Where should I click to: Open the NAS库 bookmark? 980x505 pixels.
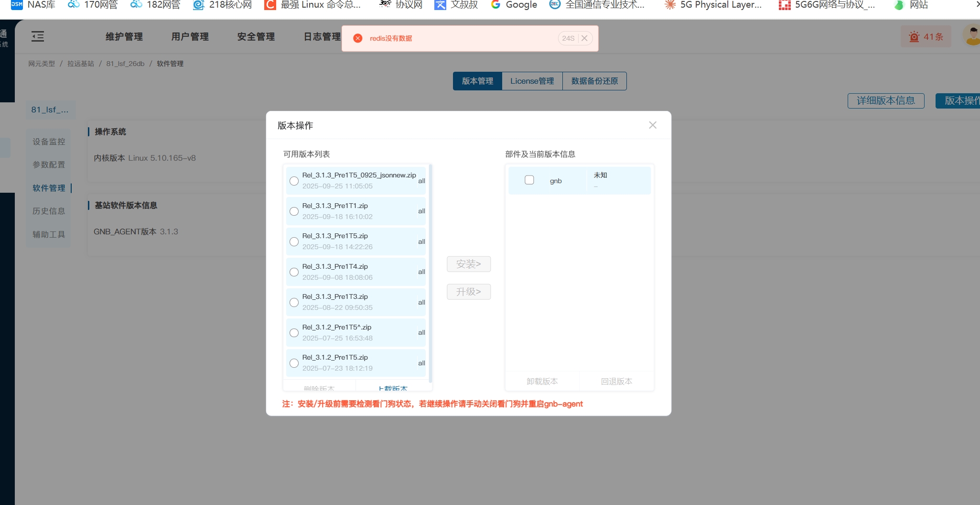pos(33,5)
